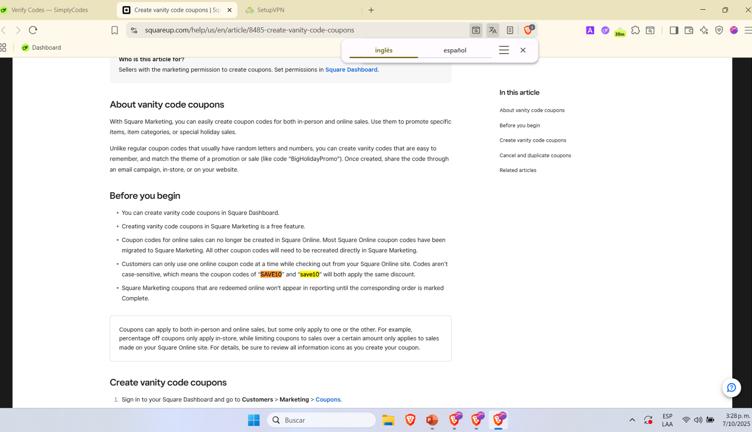Open the 'Coupons' link in step 1
752x432 pixels.
328,399
